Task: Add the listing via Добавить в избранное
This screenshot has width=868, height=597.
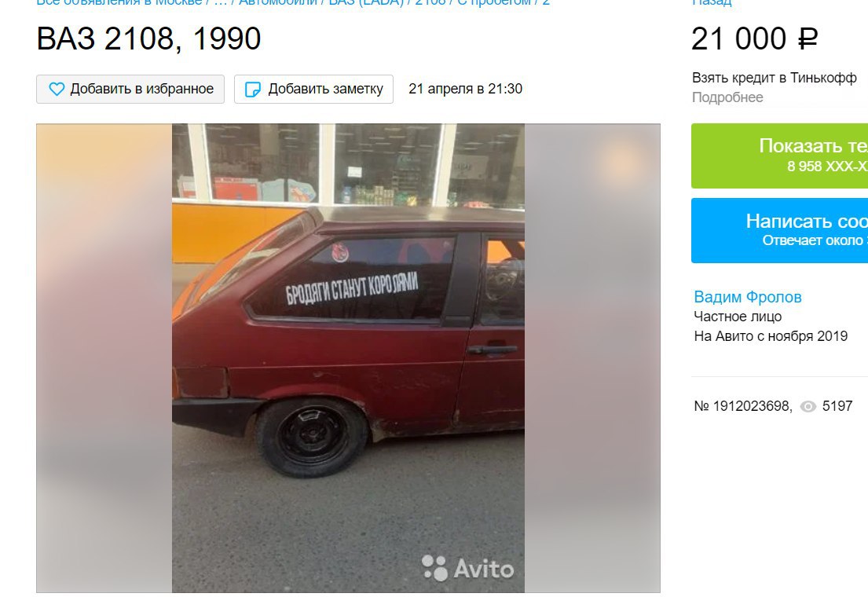Action: click(x=130, y=90)
